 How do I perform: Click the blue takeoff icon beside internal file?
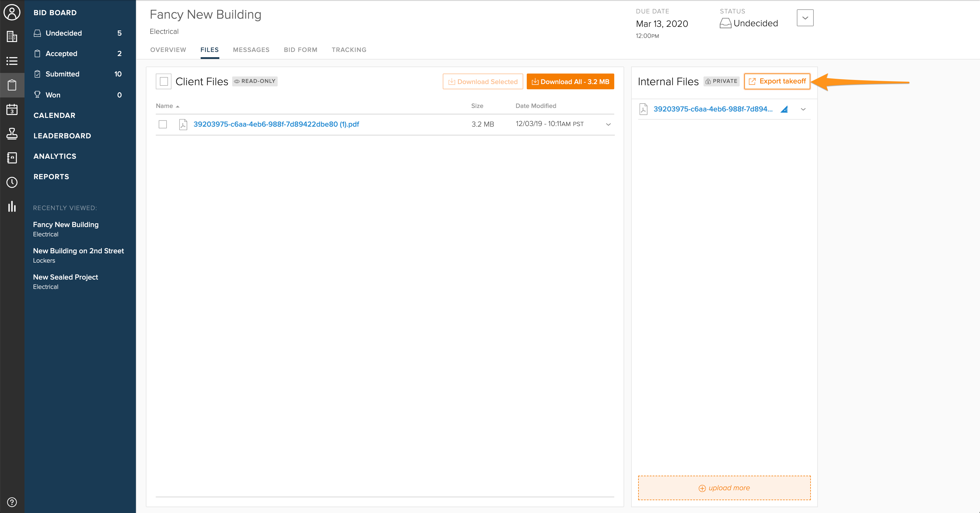(x=784, y=110)
